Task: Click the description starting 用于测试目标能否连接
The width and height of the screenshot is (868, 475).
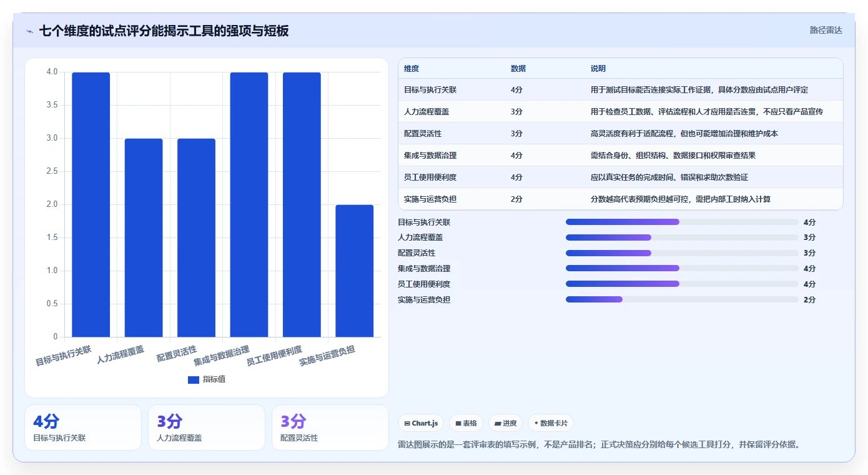Action: (x=699, y=90)
